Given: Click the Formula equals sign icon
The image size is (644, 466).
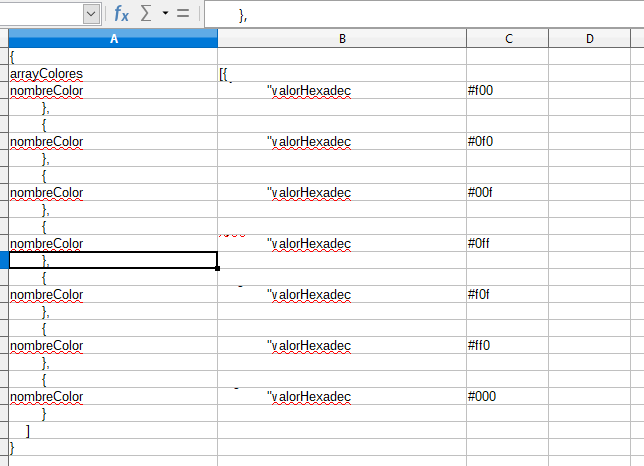Looking at the screenshot, I should (182, 14).
